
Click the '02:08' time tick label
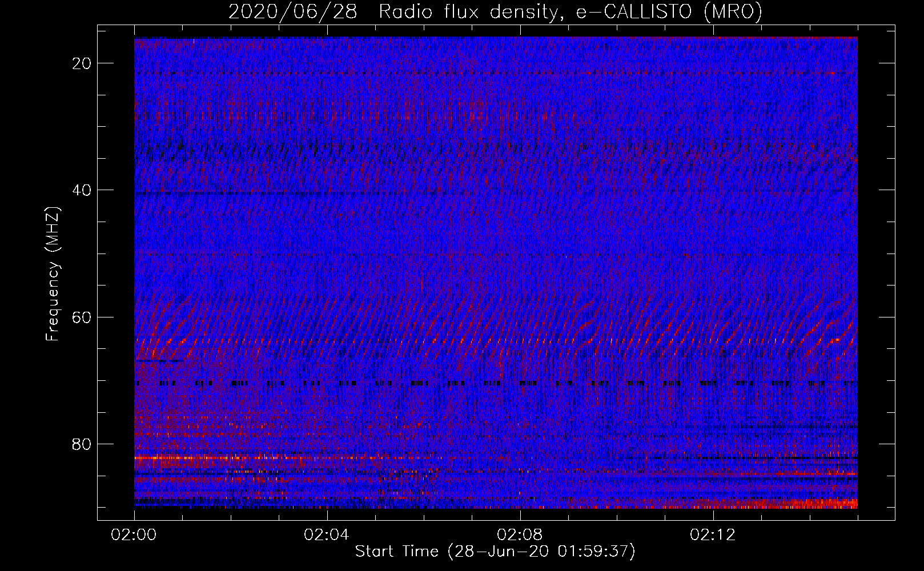pos(520,535)
